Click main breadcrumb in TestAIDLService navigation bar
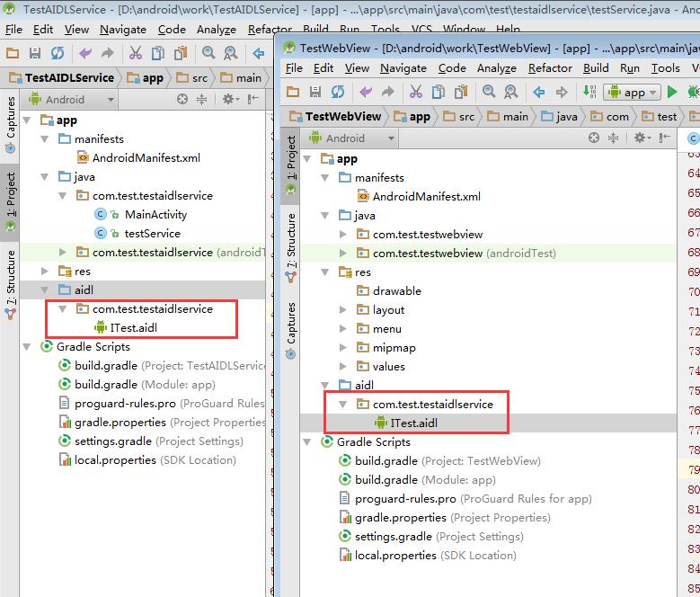The height and width of the screenshot is (597, 700). point(241,77)
